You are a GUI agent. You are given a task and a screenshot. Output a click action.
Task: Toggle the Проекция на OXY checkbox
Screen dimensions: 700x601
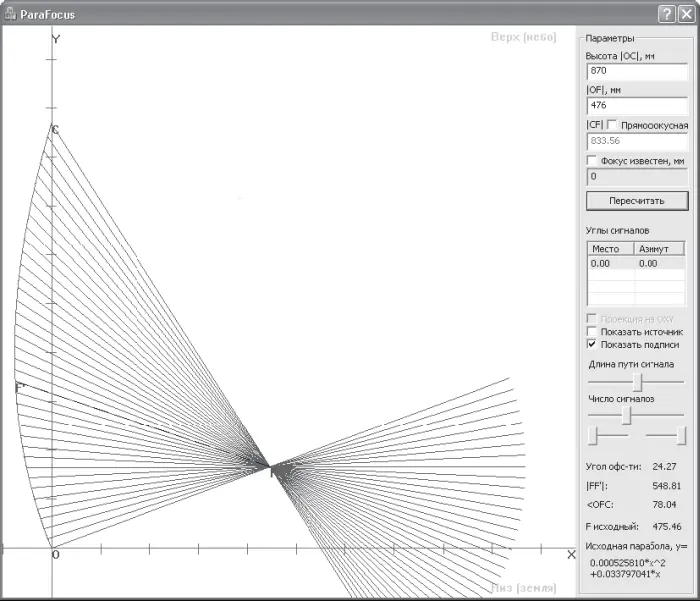(x=592, y=319)
